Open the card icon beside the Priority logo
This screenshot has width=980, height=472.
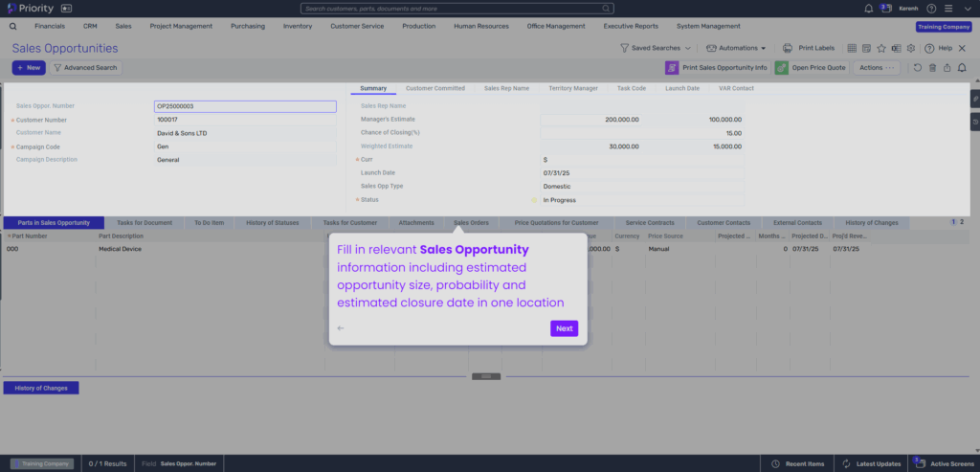66,9
